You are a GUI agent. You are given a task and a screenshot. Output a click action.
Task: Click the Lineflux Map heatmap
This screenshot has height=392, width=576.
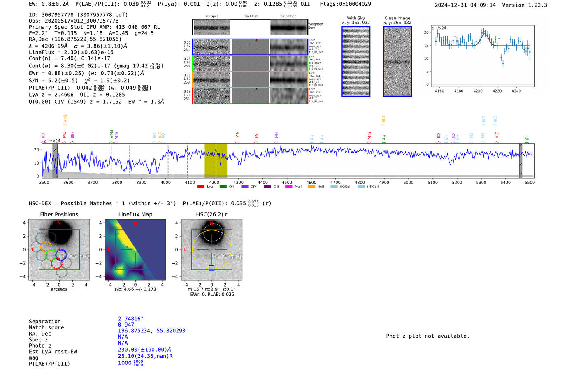point(135,250)
